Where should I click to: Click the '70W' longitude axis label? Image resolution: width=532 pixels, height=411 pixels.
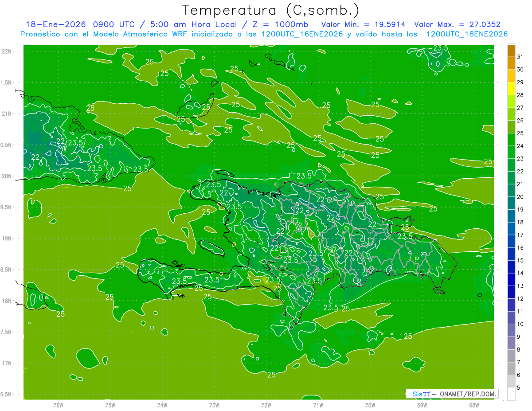[x=370, y=405]
